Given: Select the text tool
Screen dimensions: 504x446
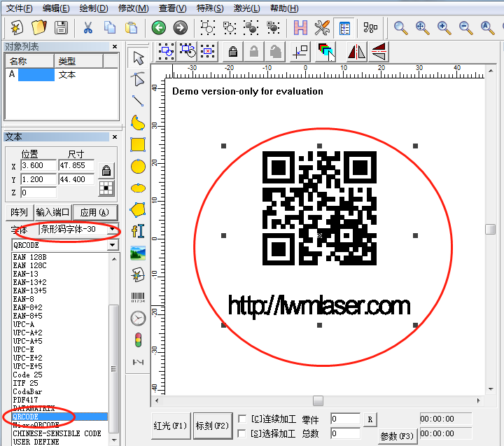Looking at the screenshot, I should pos(138,231).
